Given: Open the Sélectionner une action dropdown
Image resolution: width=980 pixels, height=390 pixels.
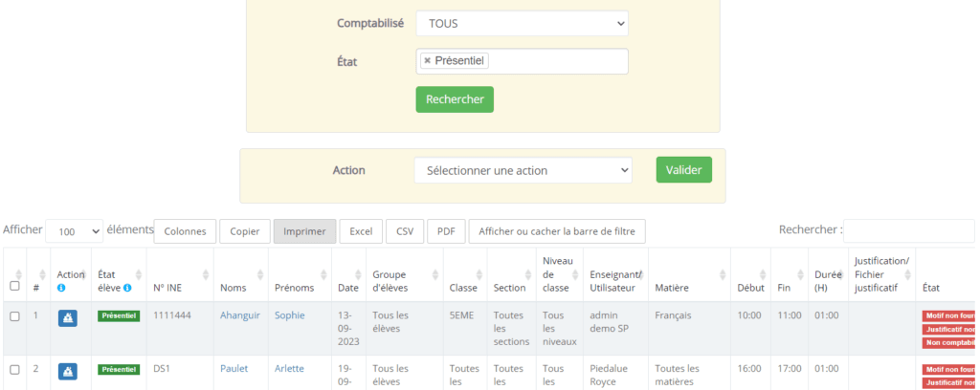Looking at the screenshot, I should pos(523,170).
